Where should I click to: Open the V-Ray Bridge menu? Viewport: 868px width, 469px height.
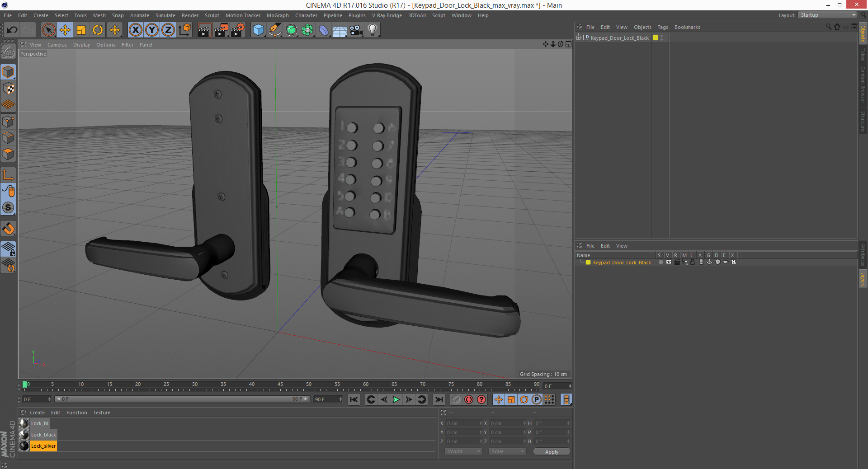click(x=387, y=15)
